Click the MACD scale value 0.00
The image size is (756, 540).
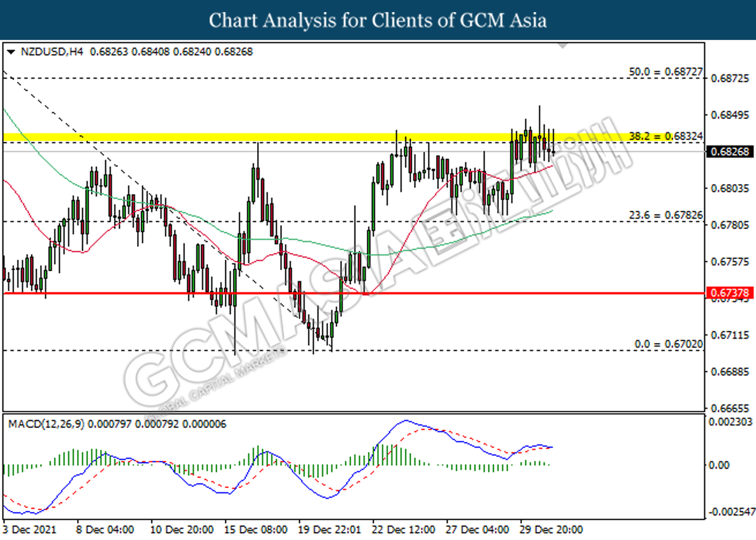pyautogui.click(x=719, y=465)
